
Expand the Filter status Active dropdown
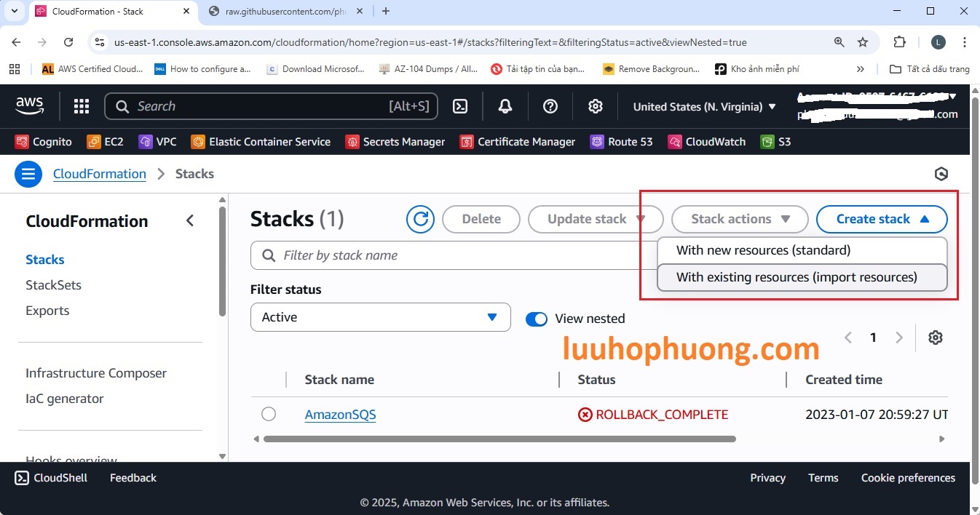point(380,317)
